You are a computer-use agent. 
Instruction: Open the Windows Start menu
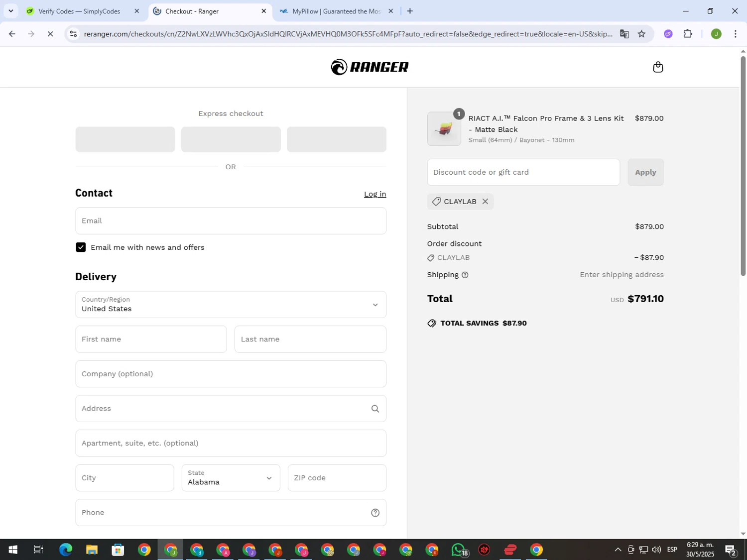13,550
